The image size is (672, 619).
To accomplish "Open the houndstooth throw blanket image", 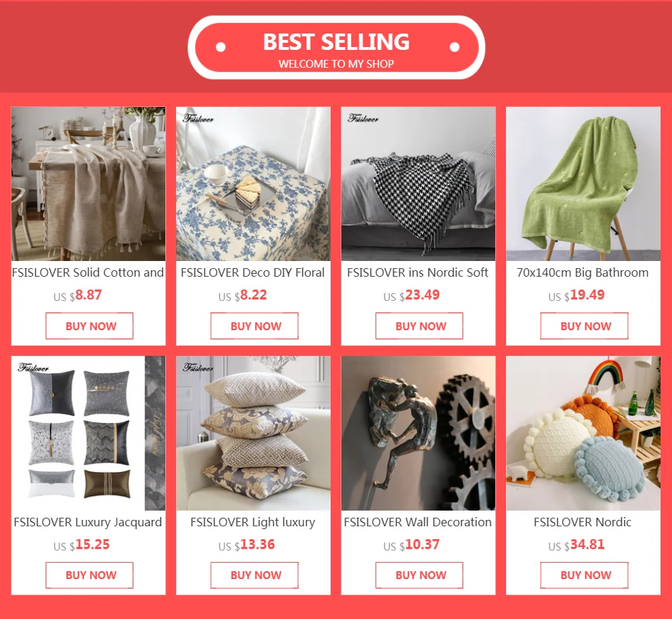I will (x=418, y=183).
